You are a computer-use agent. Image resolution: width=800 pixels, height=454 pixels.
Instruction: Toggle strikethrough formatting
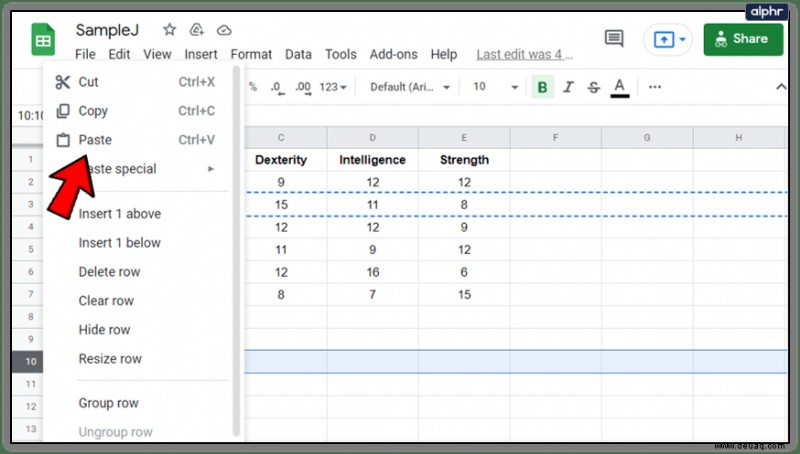[593, 87]
